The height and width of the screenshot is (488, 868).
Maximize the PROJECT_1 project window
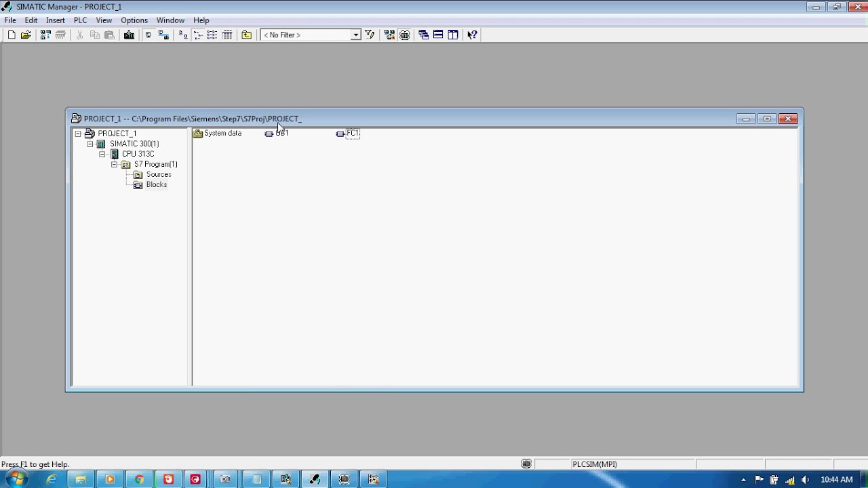coord(767,119)
